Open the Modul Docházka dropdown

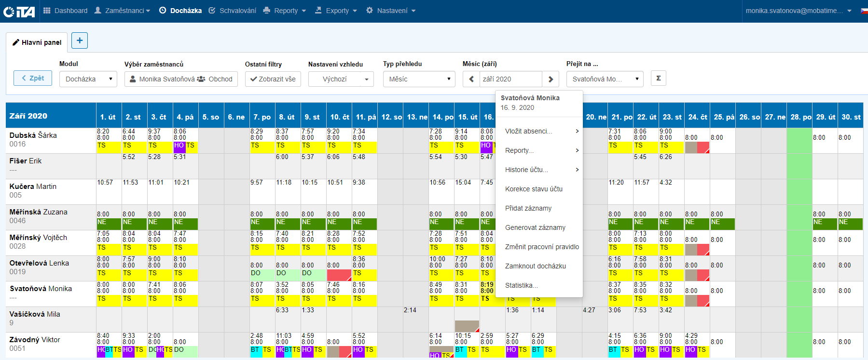[x=88, y=79]
